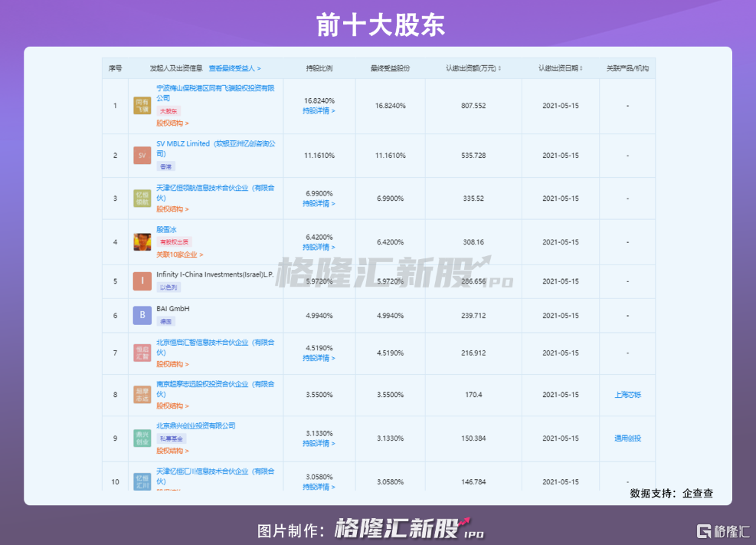Sort by 认缴出资日期 column header
The image size is (756, 545).
point(560,68)
